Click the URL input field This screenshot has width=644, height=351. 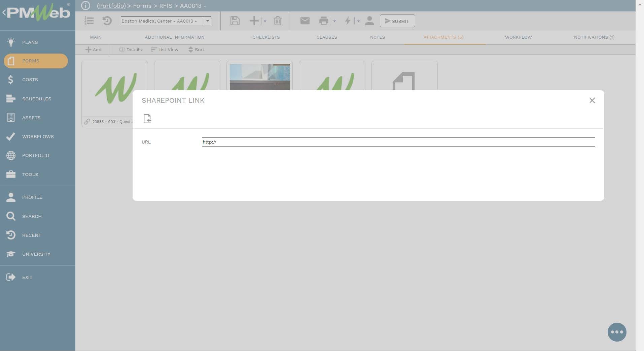click(x=398, y=142)
